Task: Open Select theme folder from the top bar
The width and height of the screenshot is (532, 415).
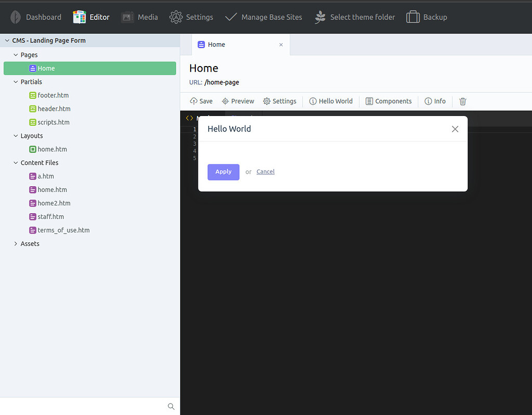Action: click(320, 17)
